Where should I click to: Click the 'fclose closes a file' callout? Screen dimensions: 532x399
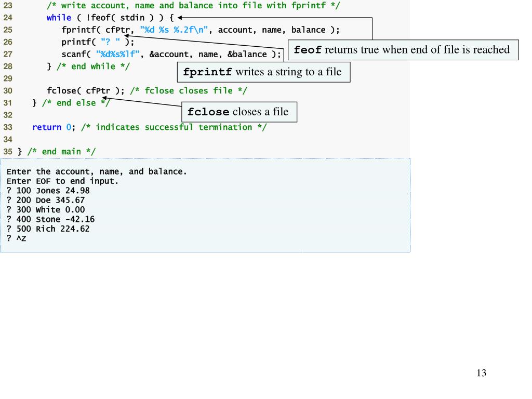tap(239, 112)
